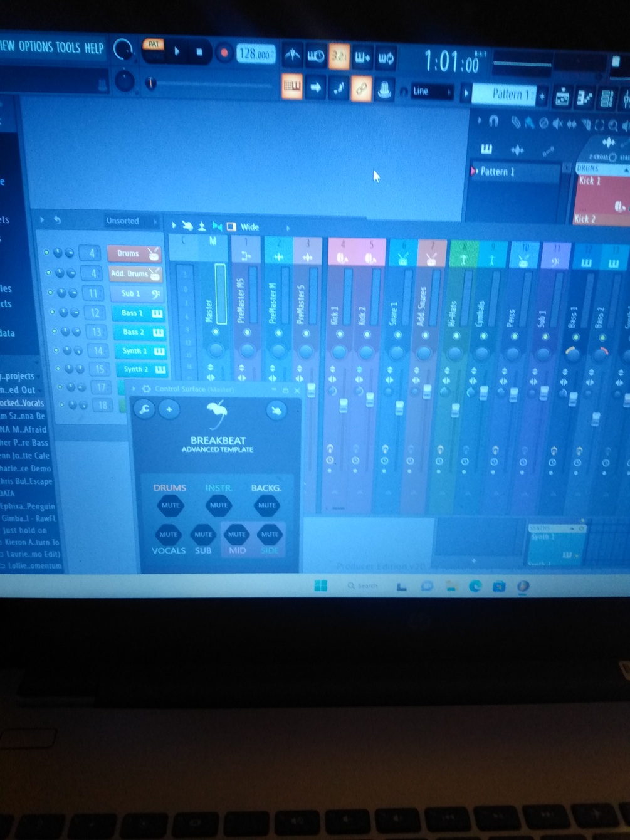630x840 pixels.
Task: Open the Channel rack from toolbar
Action: click(606, 99)
